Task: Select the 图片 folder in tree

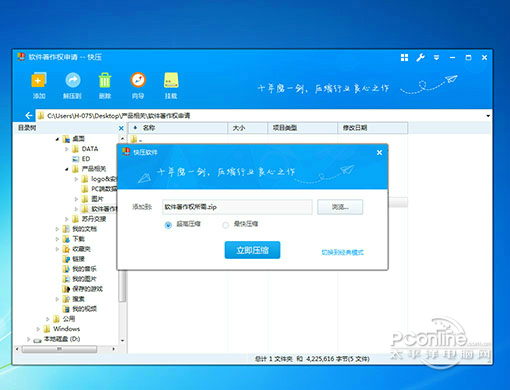Action: coord(97,199)
